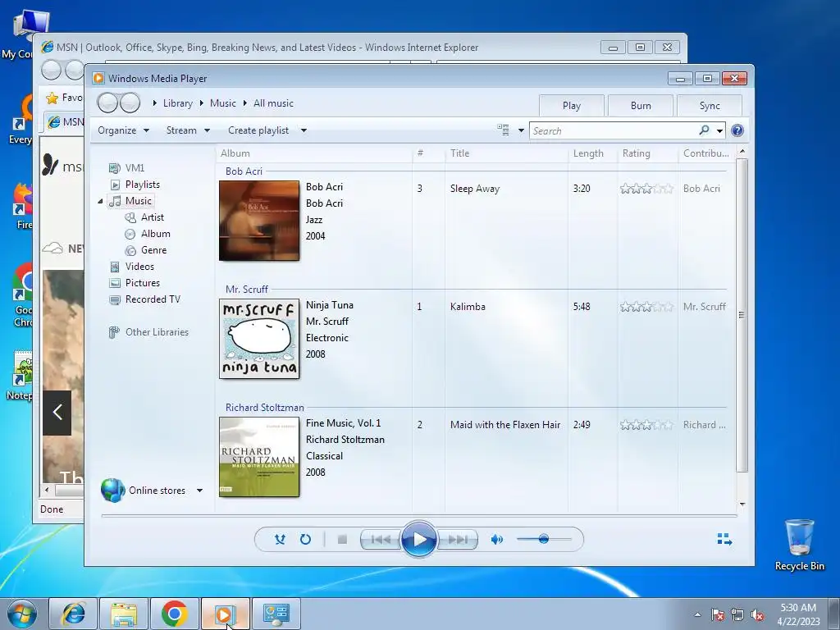Open the Organize menu
The image size is (840, 630).
123,130
